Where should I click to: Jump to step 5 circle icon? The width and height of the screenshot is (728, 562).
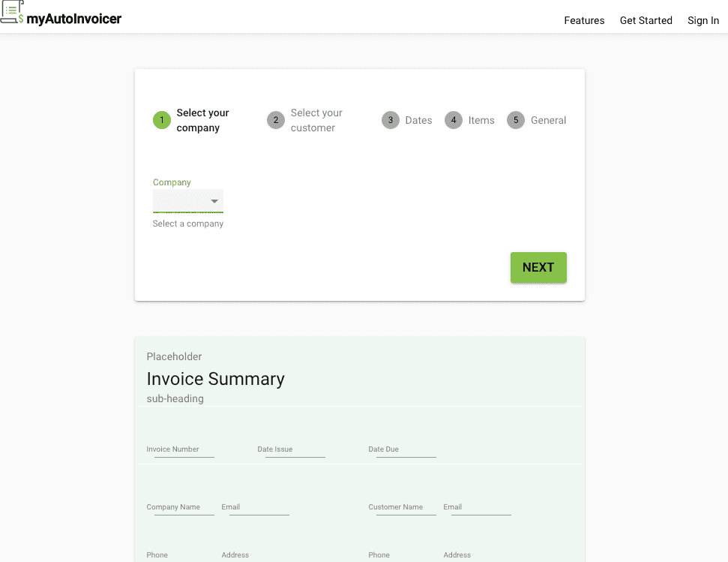tap(516, 120)
